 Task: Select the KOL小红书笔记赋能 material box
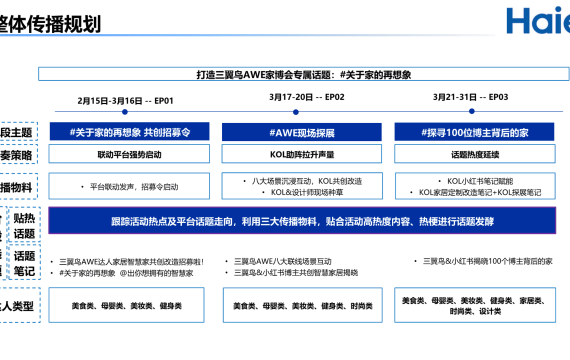pos(475,186)
